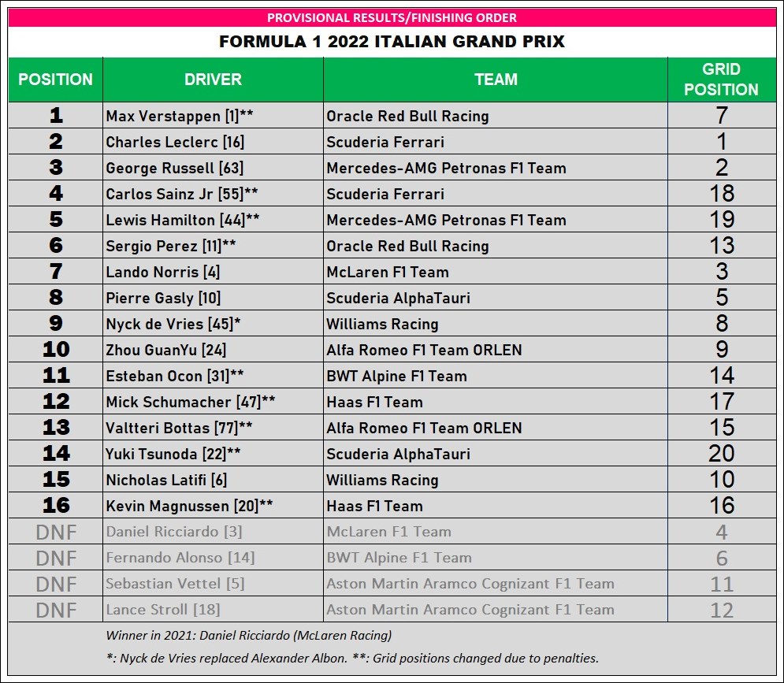Click the Pierre Gasly driver cell
The image size is (784, 683).
[x=163, y=298]
